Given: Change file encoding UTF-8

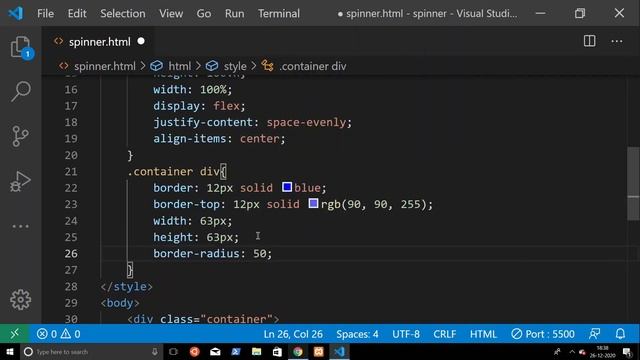Looking at the screenshot, I should pyautogui.click(x=406, y=334).
